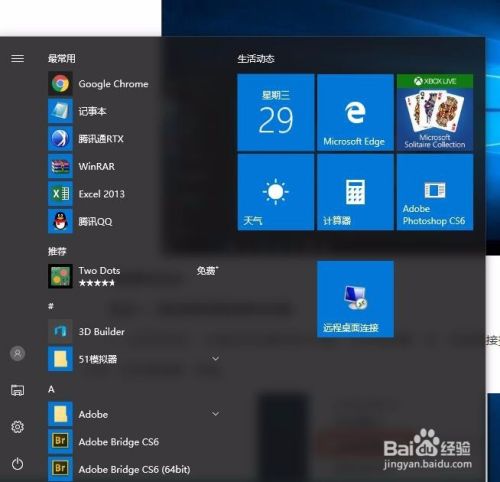Click the A section letter header
The width and height of the screenshot is (500, 482).
pyautogui.click(x=51, y=389)
